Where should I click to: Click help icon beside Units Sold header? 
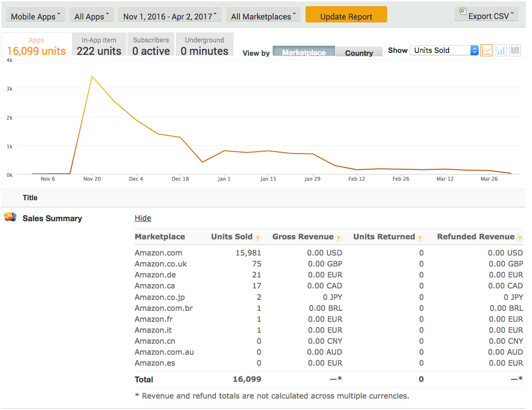pyautogui.click(x=257, y=238)
